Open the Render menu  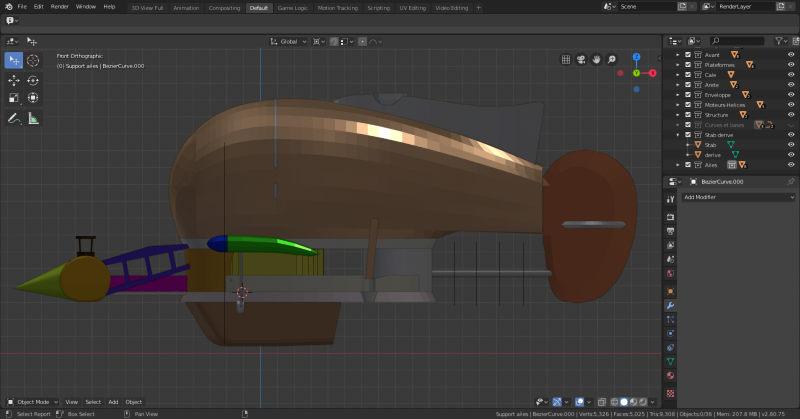(x=60, y=7)
